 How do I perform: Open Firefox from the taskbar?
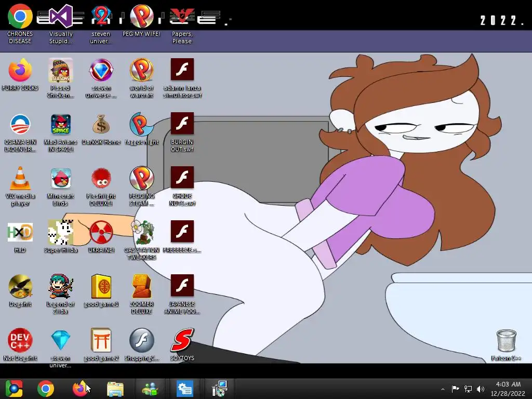click(x=80, y=389)
